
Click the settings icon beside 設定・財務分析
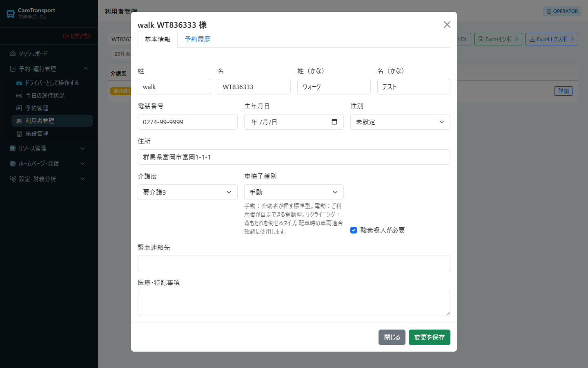click(x=13, y=179)
